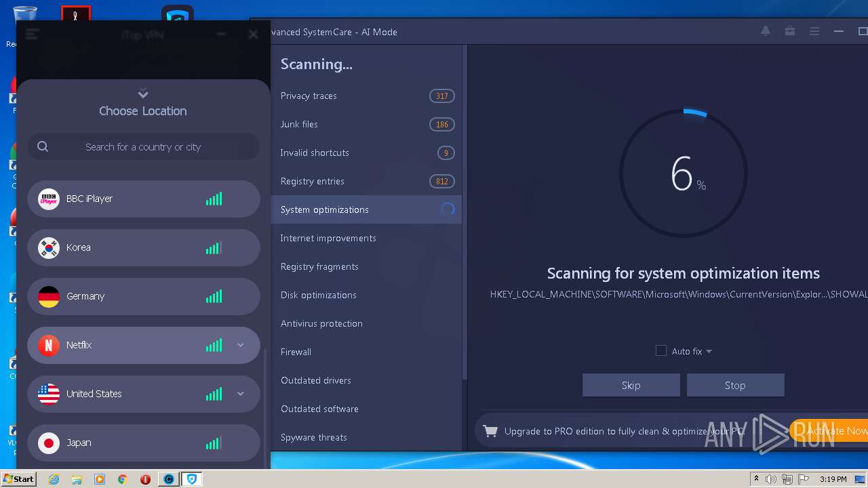868x488 pixels.
Task: Select Junk files scan category
Action: tap(366, 124)
